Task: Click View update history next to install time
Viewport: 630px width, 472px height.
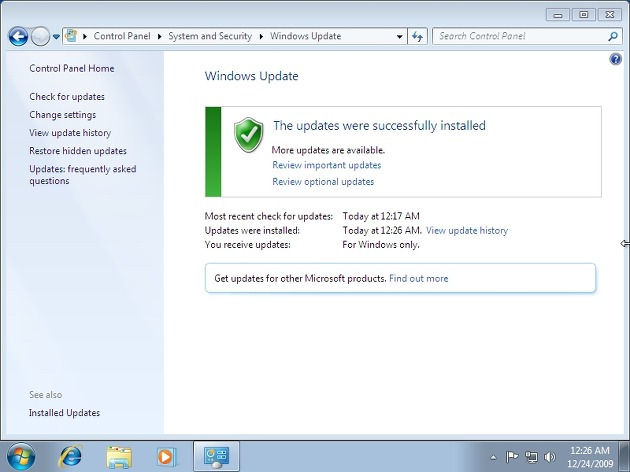Action: [x=467, y=231]
